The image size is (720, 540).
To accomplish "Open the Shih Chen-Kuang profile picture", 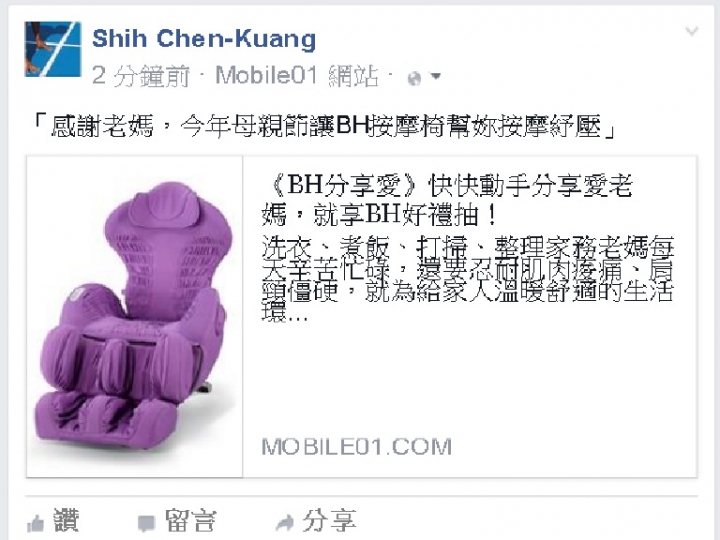I will (53, 49).
